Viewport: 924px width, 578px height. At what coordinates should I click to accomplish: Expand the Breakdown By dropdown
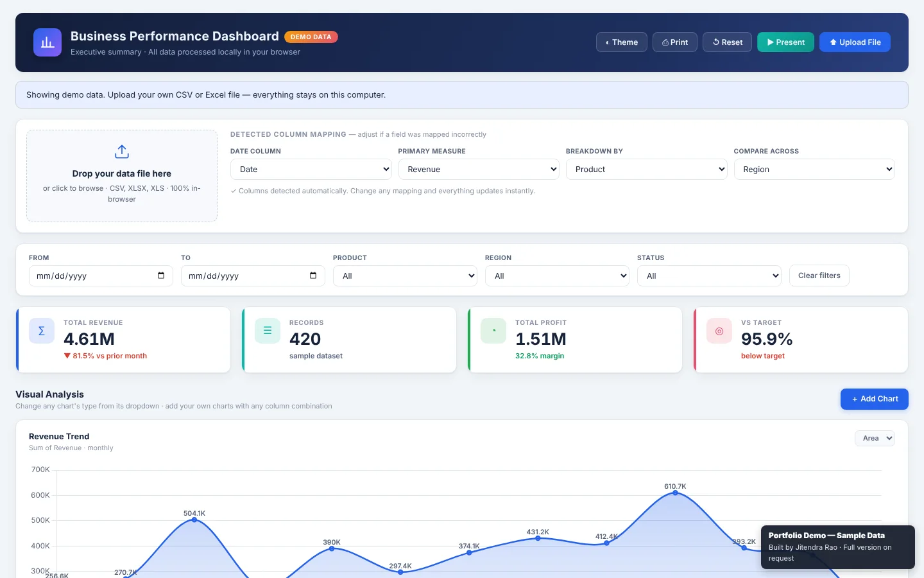click(647, 170)
